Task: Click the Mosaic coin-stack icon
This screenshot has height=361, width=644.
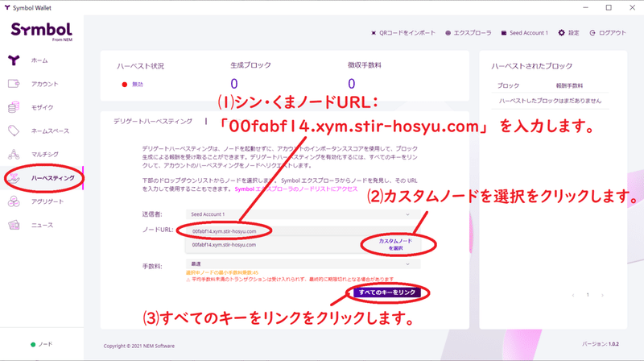Action: coord(14,107)
